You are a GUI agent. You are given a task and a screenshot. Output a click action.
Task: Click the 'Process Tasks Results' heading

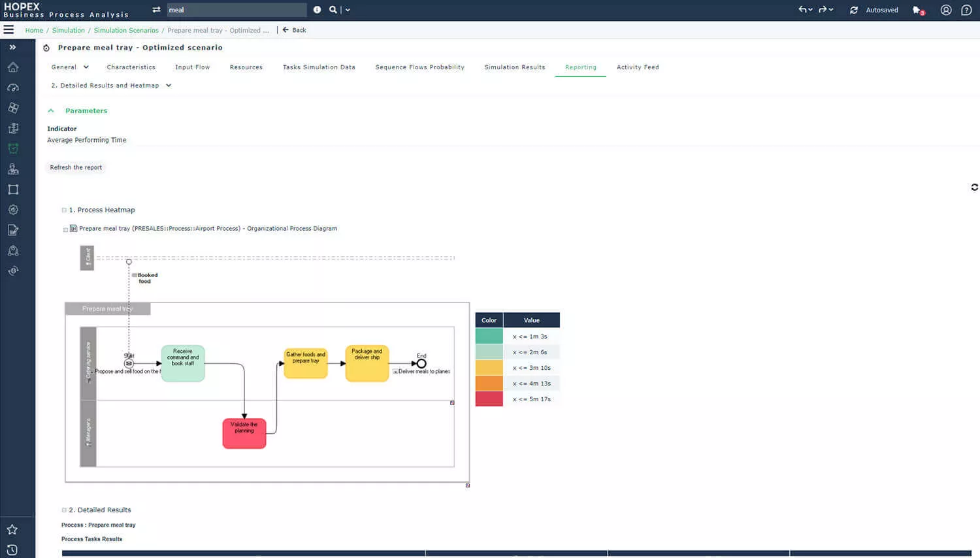pyautogui.click(x=91, y=539)
